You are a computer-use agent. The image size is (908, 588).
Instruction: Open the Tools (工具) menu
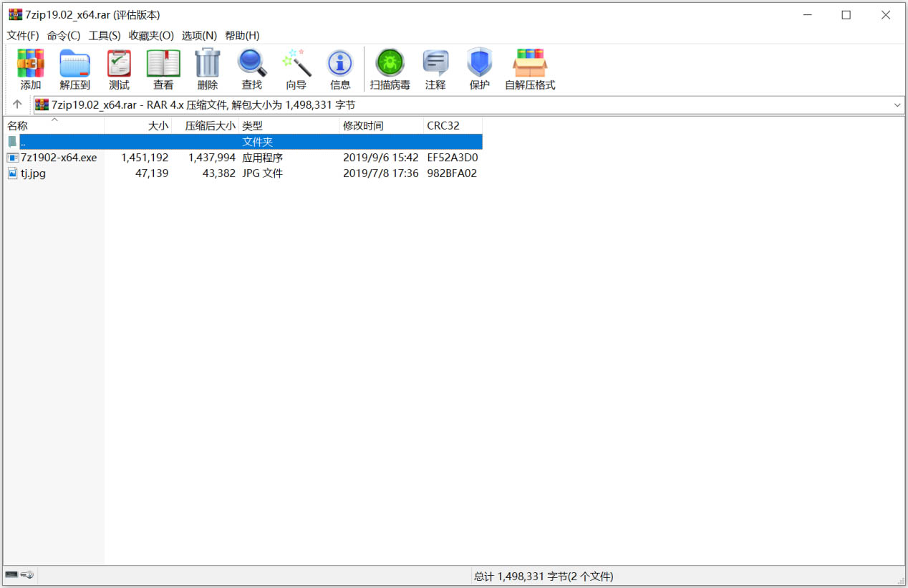(105, 36)
